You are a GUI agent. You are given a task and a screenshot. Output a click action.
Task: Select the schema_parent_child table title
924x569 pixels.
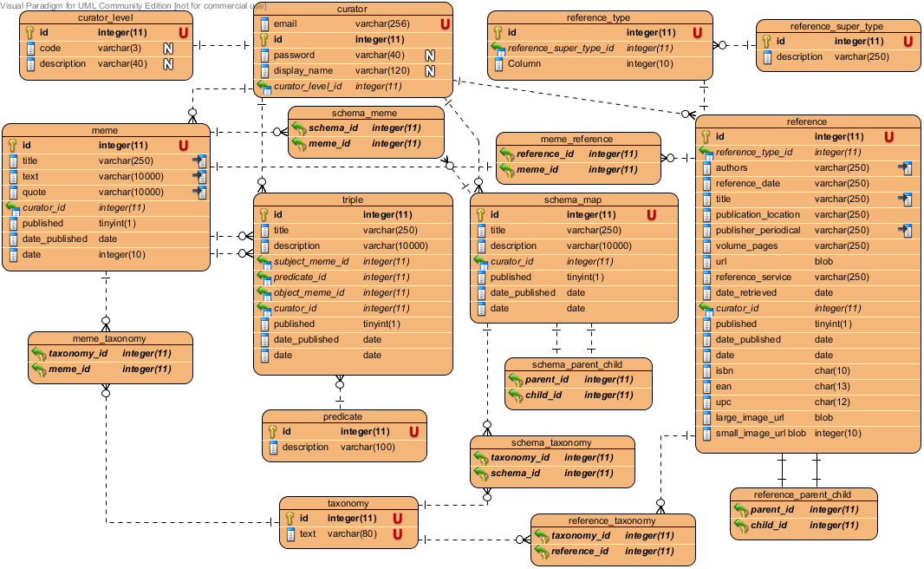pyautogui.click(x=577, y=364)
